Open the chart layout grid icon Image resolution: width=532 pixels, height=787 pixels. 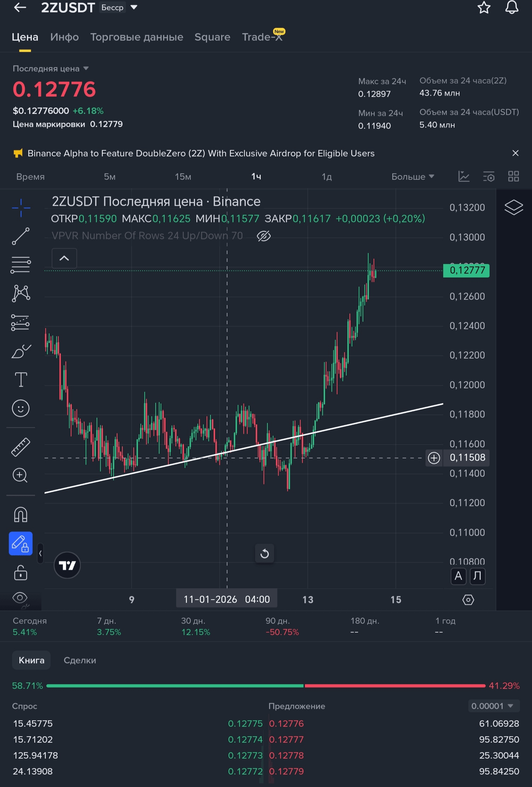coord(514,176)
